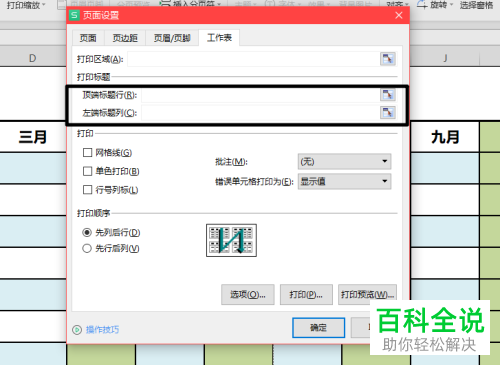Open the 旋转 dropdown in the toolbar
The height and width of the screenshot is (365, 500).
click(435, 5)
